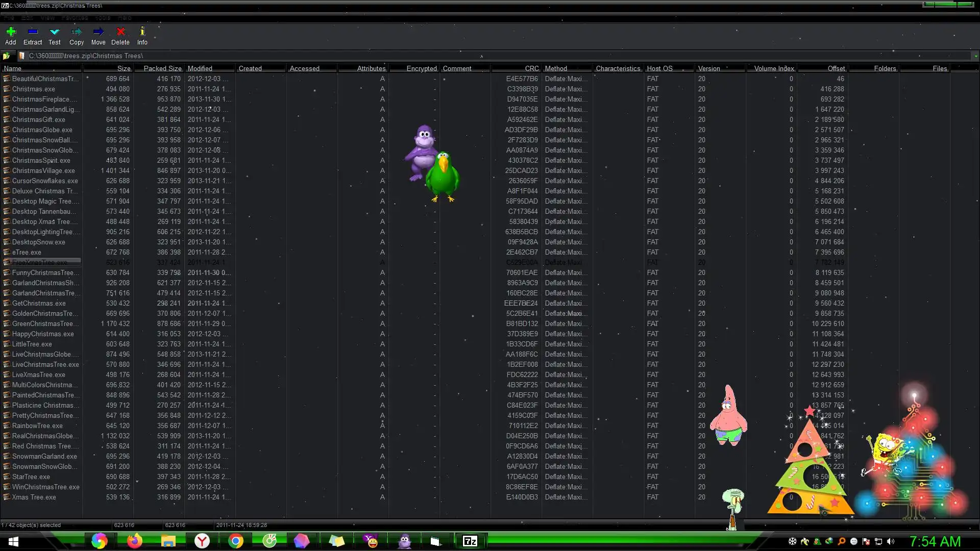Click the Move toolbar icon
980x551 pixels.
99,35
